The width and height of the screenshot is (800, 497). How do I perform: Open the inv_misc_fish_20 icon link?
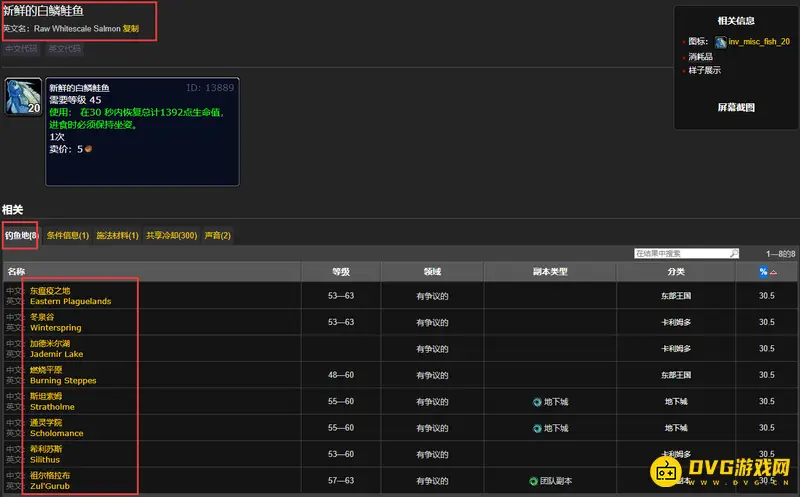point(759,41)
